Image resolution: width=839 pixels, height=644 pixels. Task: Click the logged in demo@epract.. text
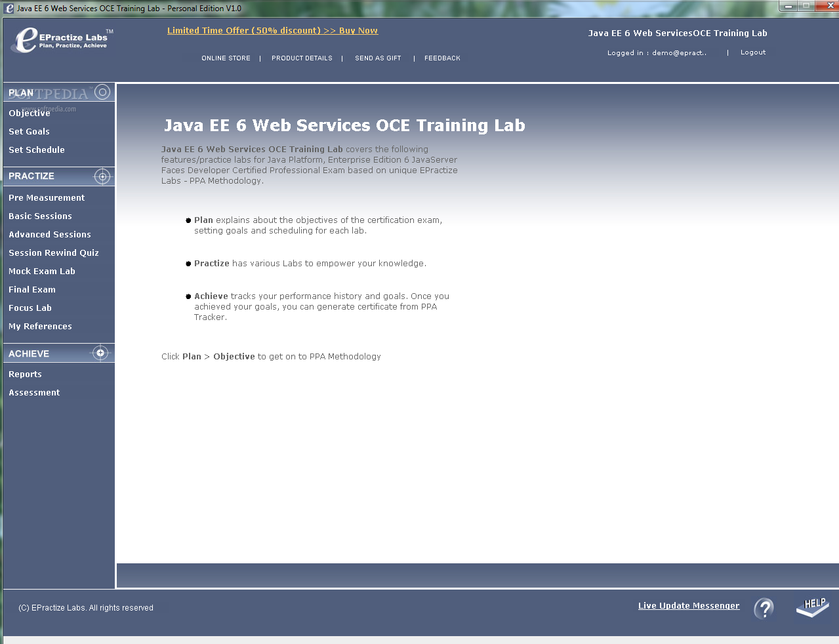[657, 53]
